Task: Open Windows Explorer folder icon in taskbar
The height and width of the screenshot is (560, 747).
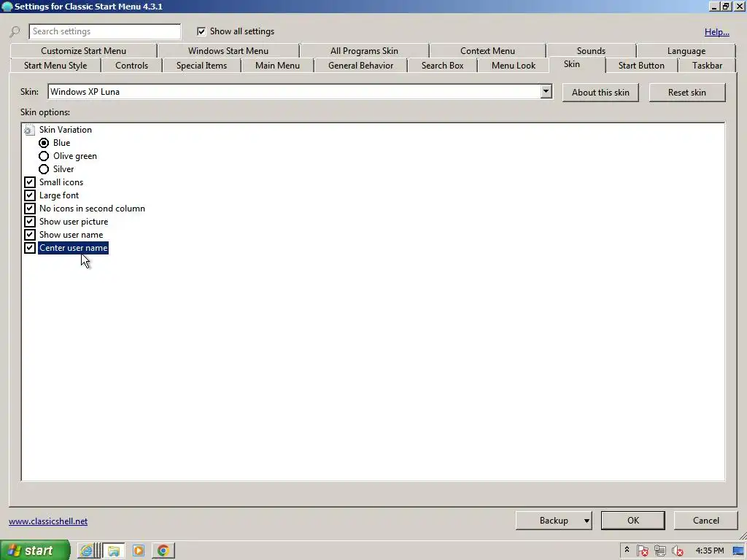Action: coord(114,551)
